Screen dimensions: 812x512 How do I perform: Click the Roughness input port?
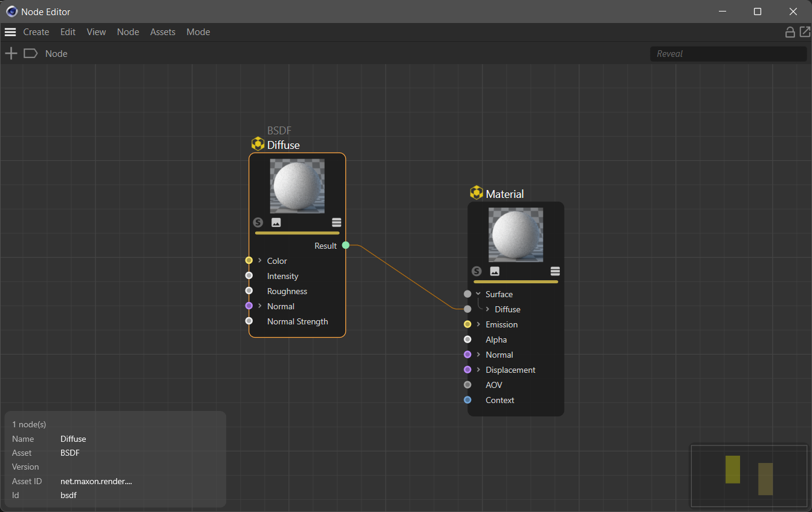point(249,290)
